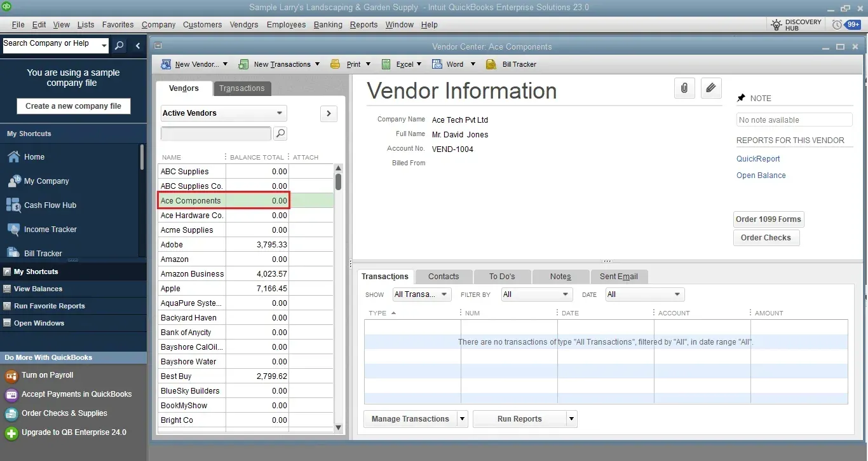Open the Active Vendors dropdown
The image size is (868, 461).
click(x=224, y=113)
